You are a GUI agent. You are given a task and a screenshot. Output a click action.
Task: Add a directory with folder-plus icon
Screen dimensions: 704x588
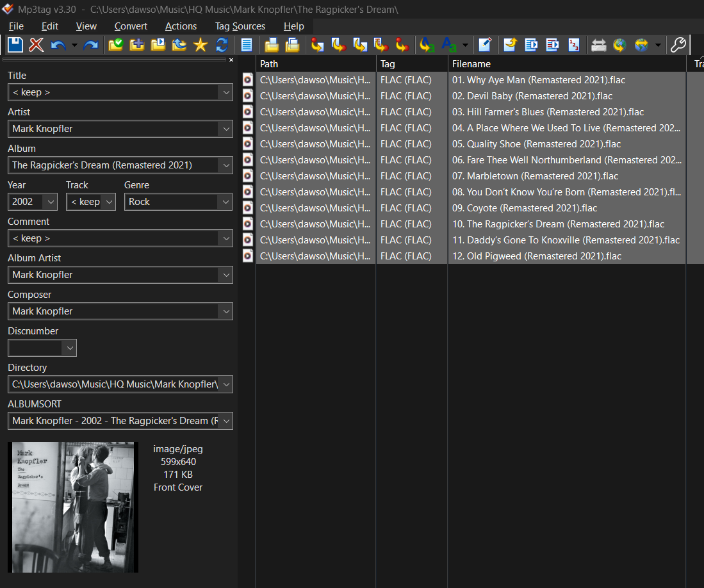pos(137,45)
